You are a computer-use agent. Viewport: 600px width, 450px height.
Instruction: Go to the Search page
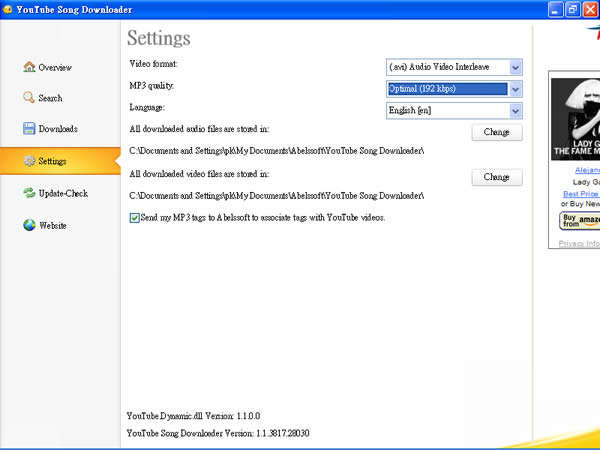(x=50, y=98)
